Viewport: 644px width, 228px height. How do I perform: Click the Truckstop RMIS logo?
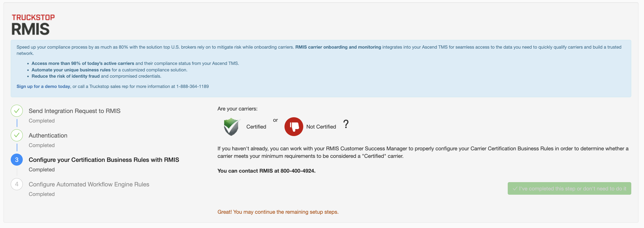33,24
